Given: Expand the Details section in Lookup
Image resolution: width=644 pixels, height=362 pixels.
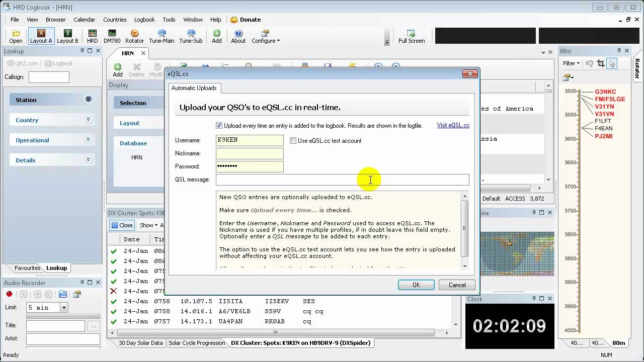Looking at the screenshot, I should coord(88,159).
